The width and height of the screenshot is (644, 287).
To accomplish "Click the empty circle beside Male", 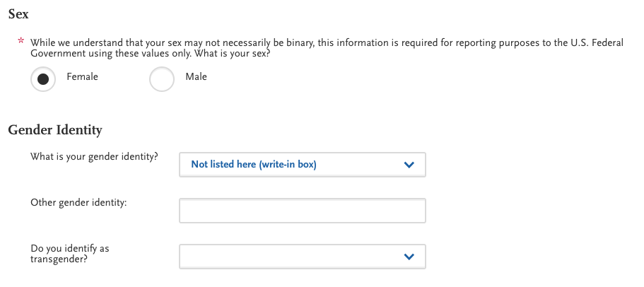I will (x=162, y=79).
